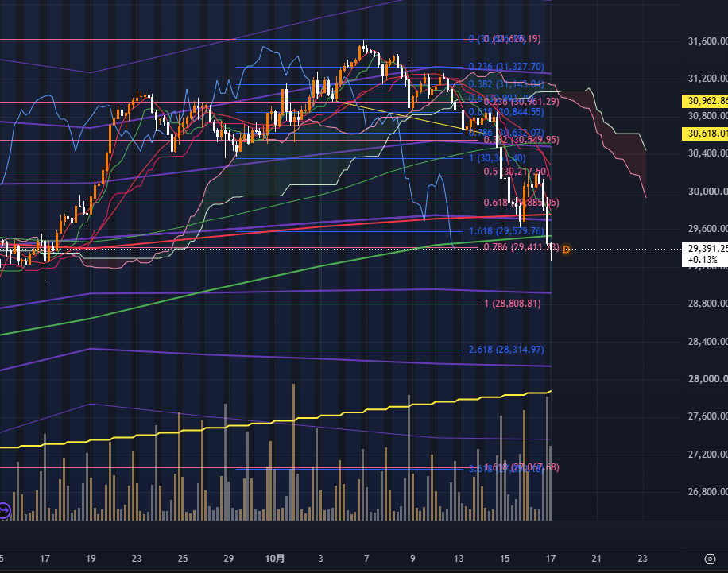The height and width of the screenshot is (573, 728).
Task: Click the 28,800 price axis label
Action: [707, 304]
